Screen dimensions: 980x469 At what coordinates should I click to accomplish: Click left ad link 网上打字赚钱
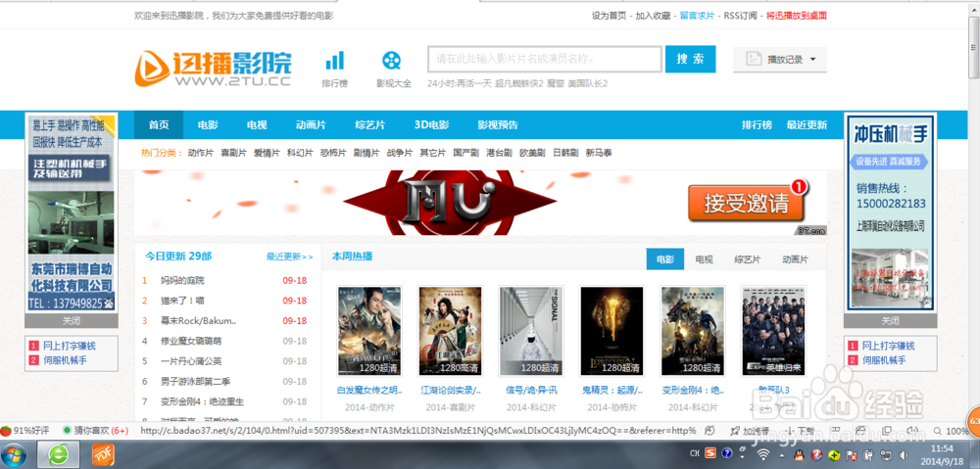69,346
